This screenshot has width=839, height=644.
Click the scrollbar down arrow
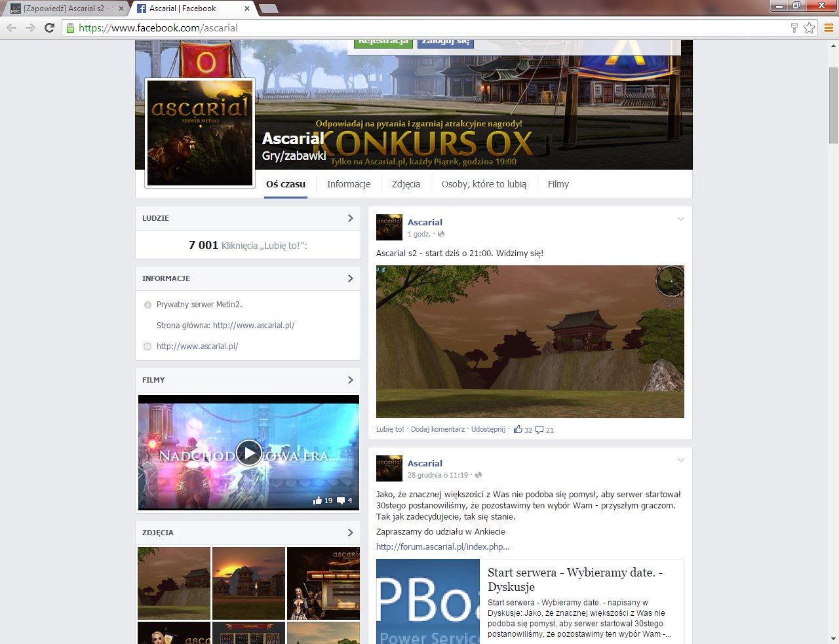(833, 638)
